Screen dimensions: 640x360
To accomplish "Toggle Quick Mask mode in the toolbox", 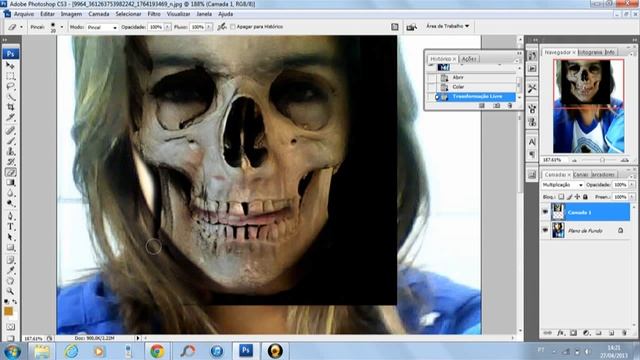I will pos(10,327).
